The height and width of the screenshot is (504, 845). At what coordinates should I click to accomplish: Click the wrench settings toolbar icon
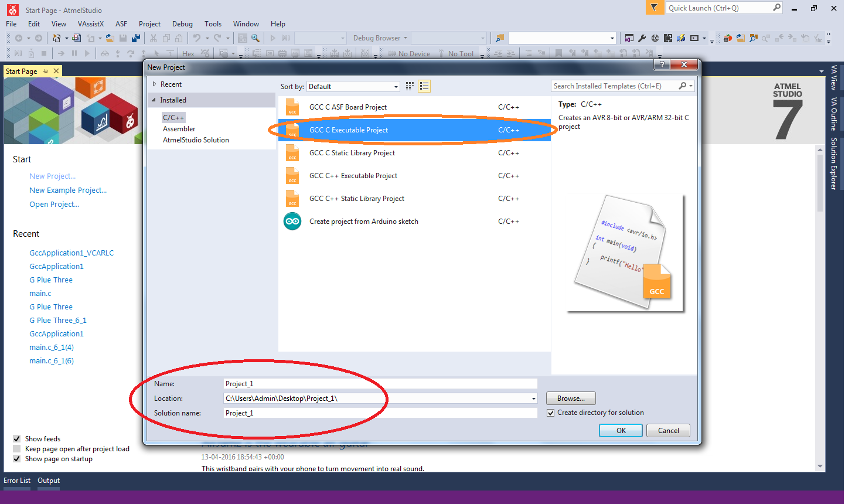[642, 38]
